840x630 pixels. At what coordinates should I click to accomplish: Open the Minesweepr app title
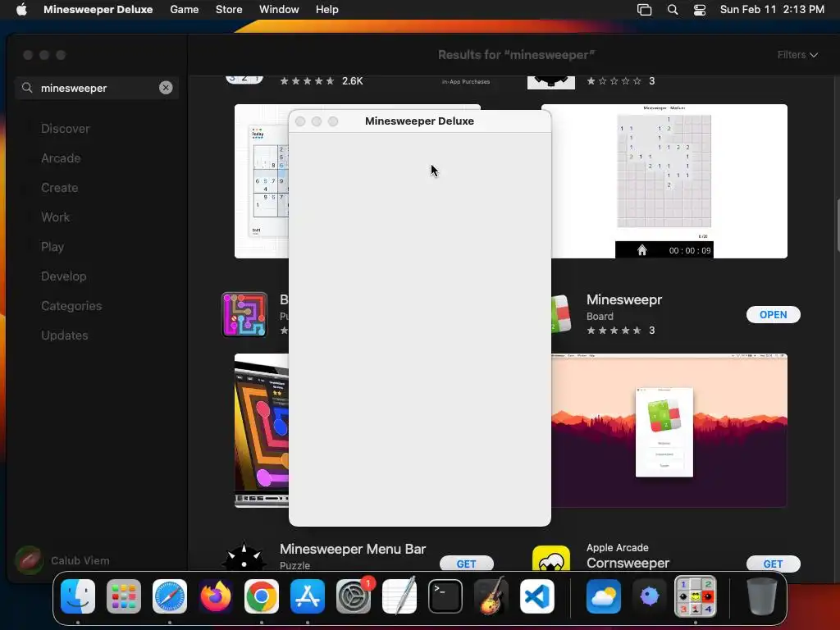tap(624, 299)
